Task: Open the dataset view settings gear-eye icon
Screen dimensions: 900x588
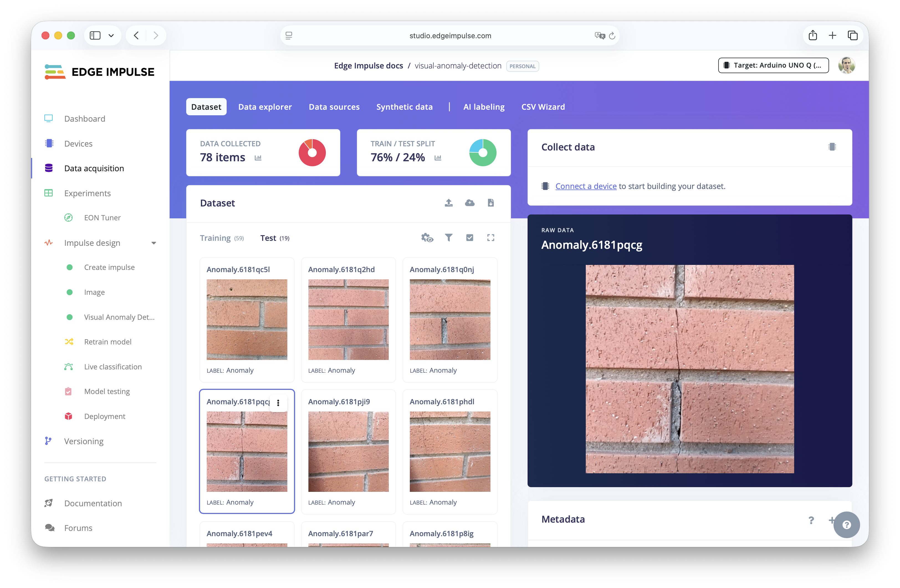Action: click(x=427, y=237)
